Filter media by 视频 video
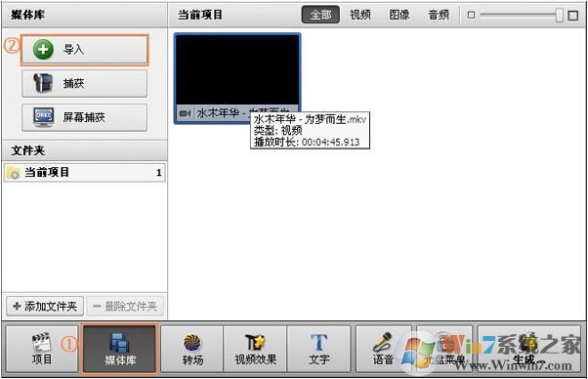This screenshot has width=588, height=379. 360,15
